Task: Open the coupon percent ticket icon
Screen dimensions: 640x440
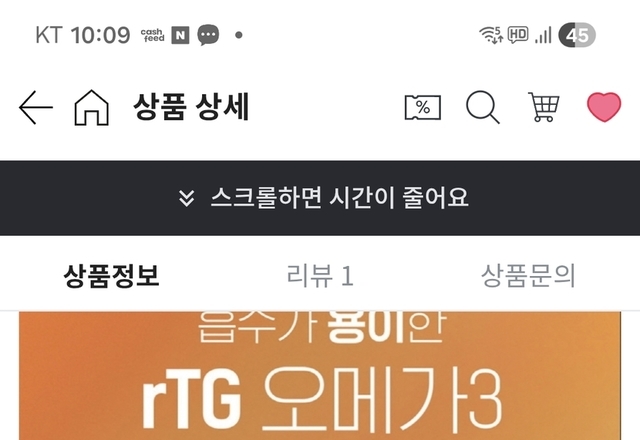Action: coord(422,107)
